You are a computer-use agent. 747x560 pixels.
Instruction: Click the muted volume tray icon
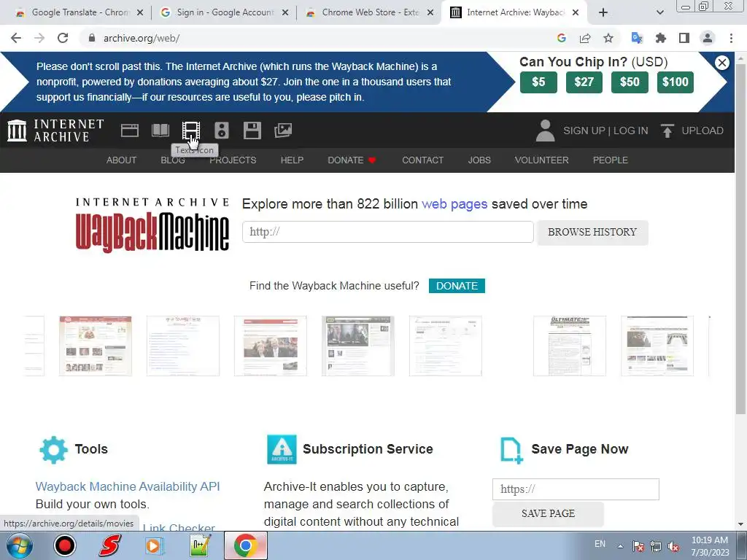point(673,547)
